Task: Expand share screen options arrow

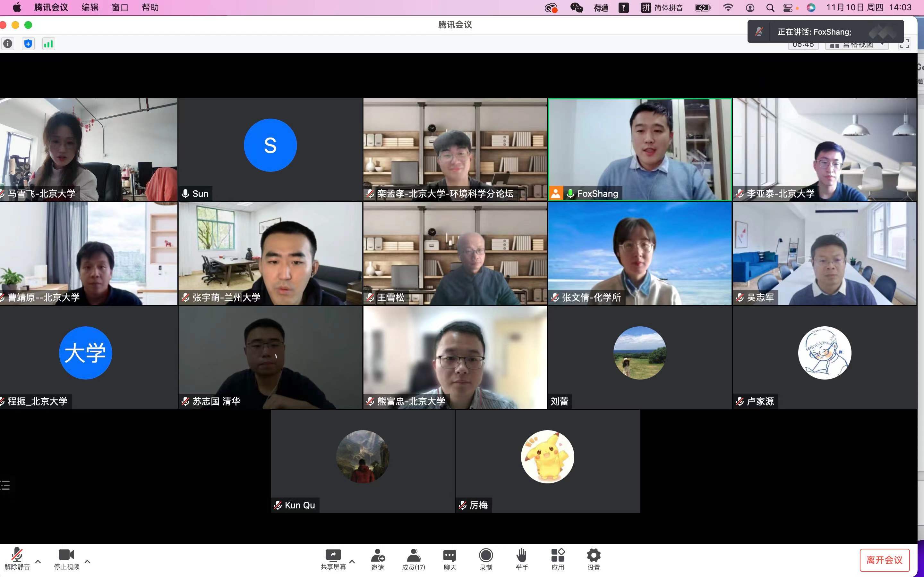Action: coord(352,561)
